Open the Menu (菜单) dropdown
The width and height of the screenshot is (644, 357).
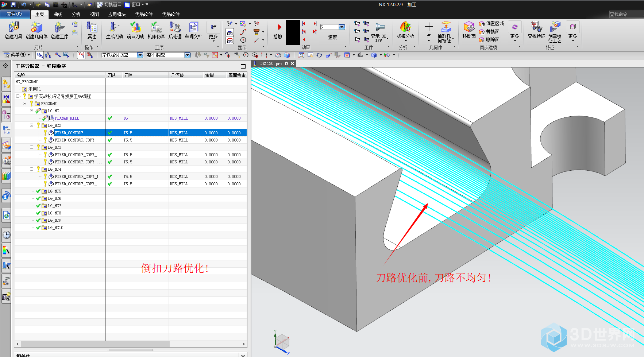click(x=17, y=55)
